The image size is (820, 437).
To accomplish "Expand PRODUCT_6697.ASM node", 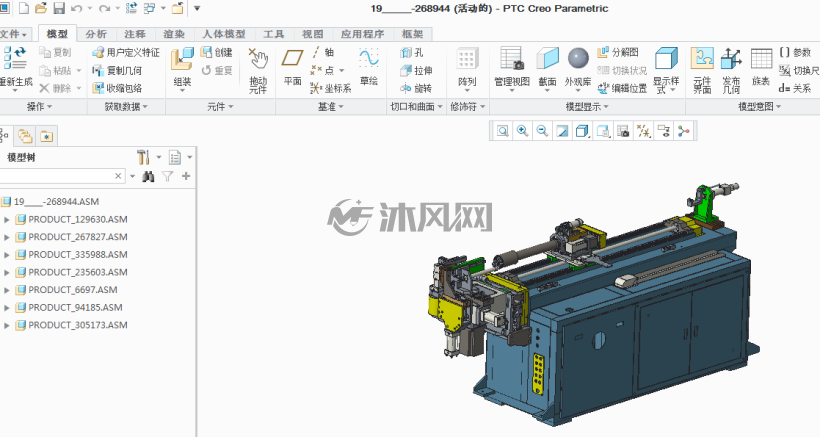I will (x=7, y=290).
